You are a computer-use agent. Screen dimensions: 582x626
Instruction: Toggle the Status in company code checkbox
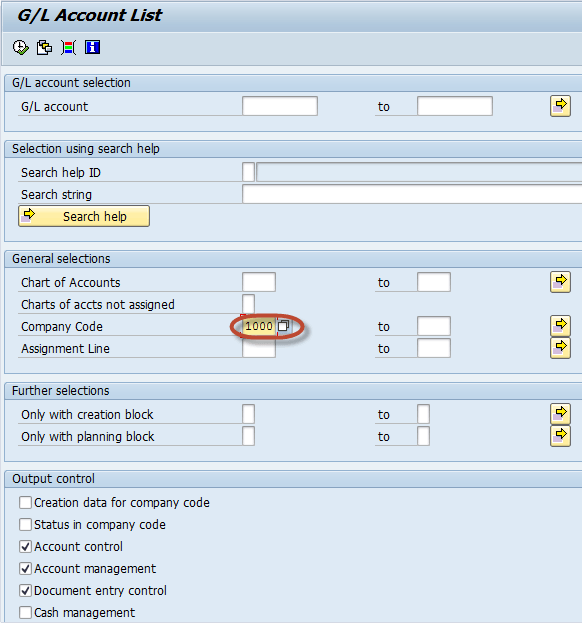pos(26,525)
